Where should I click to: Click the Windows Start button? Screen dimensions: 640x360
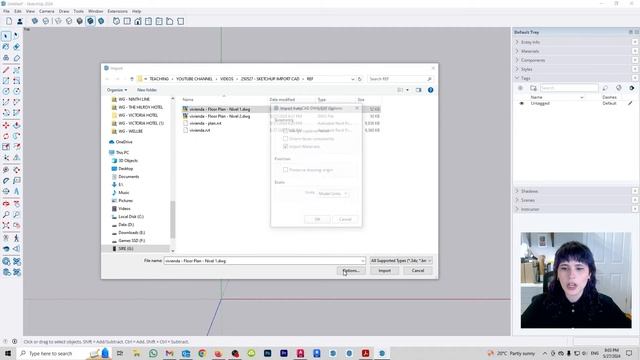8,353
